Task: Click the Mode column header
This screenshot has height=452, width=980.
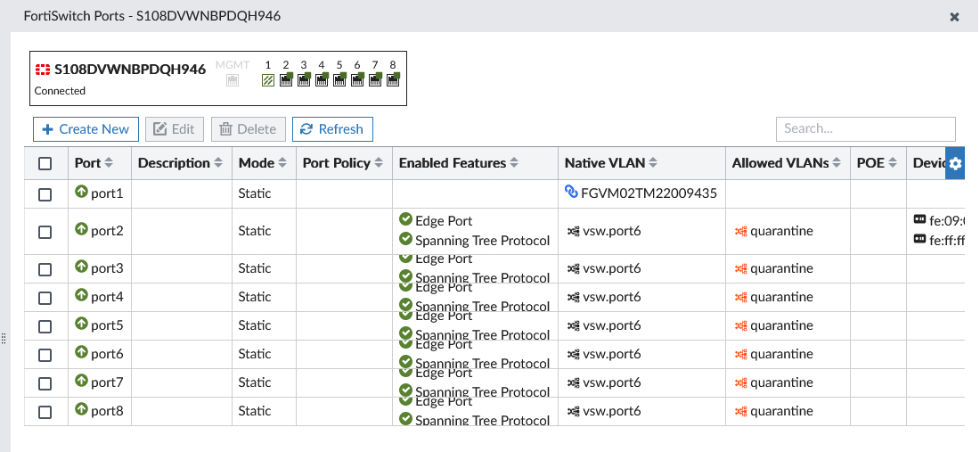Action: point(263,163)
